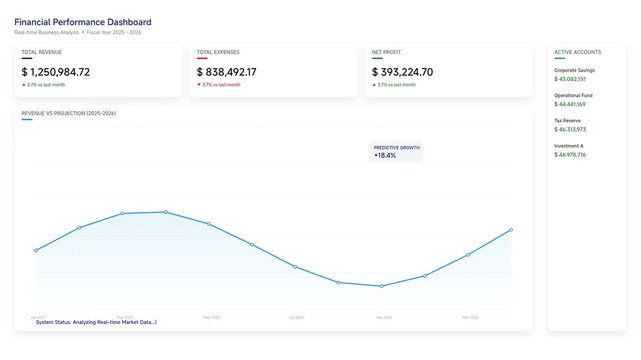641x360 pixels.
Task: Select the Total Expenses card label
Action: 218,52
